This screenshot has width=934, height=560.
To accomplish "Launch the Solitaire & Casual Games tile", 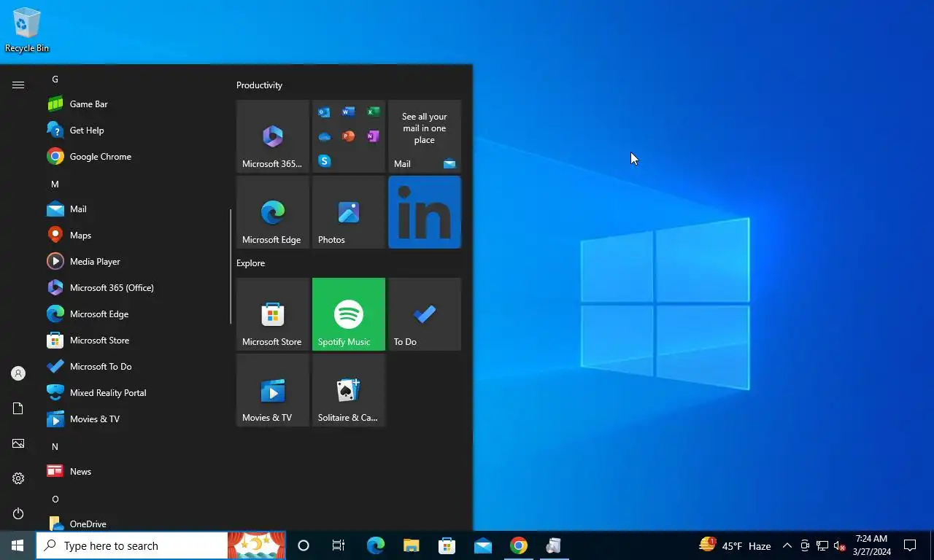I will tap(349, 390).
